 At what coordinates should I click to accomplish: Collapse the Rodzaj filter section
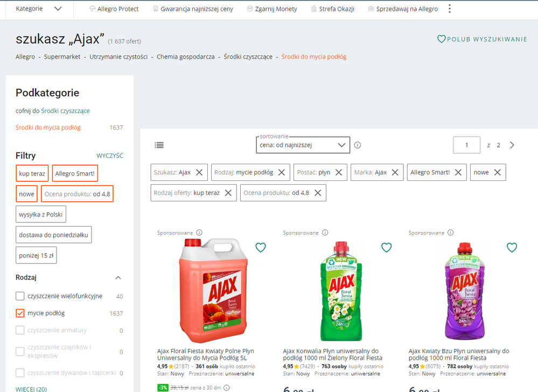pos(118,277)
